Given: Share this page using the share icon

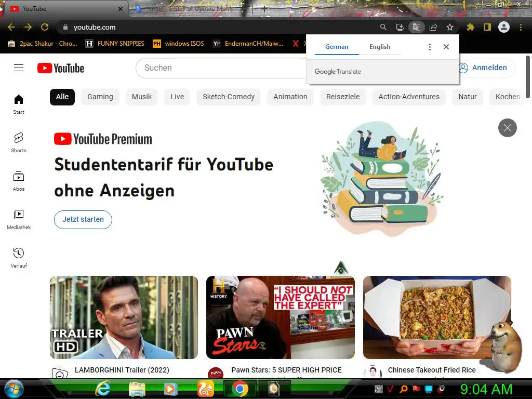Looking at the screenshot, I should pos(433,27).
